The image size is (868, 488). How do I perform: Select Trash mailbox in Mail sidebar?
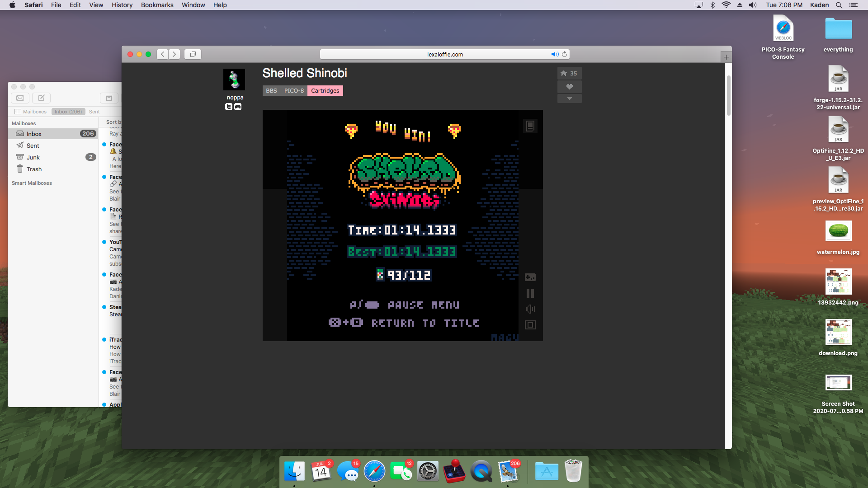[53, 169]
